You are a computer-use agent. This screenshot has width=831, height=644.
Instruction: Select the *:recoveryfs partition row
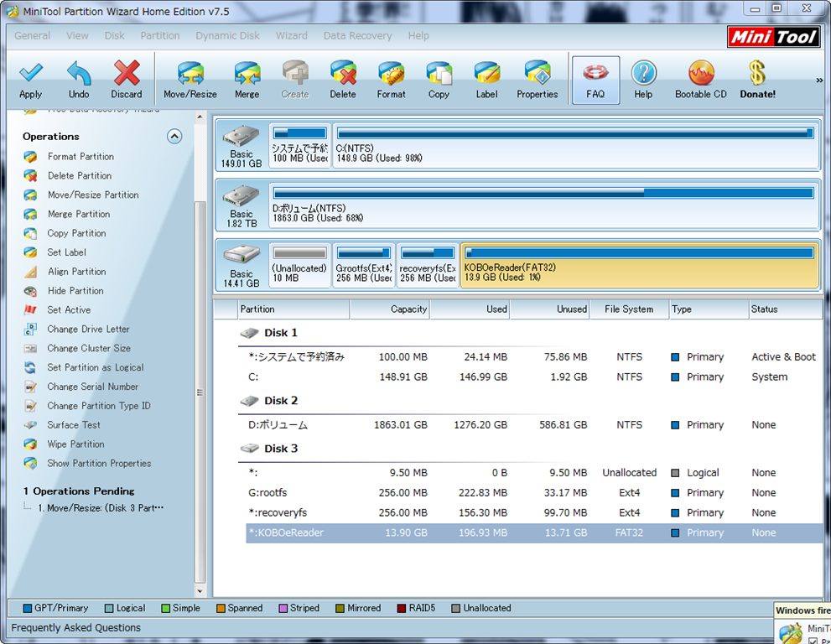[x=534, y=512]
